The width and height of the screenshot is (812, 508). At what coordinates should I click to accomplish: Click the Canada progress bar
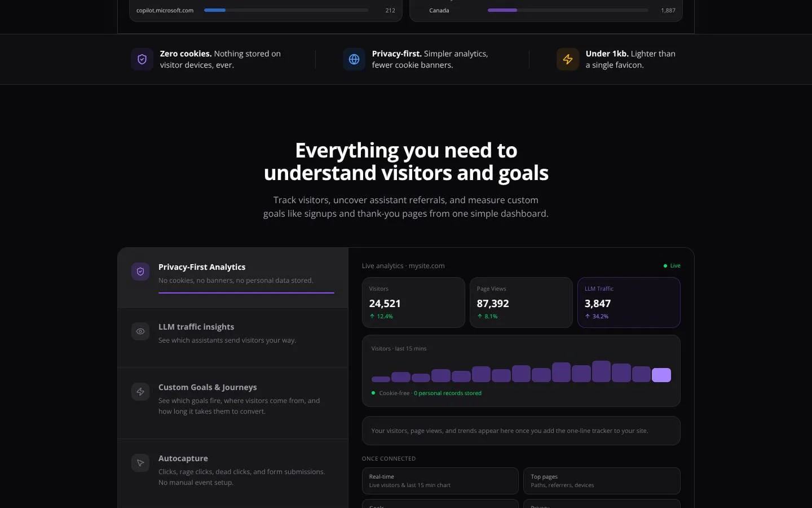click(x=568, y=10)
